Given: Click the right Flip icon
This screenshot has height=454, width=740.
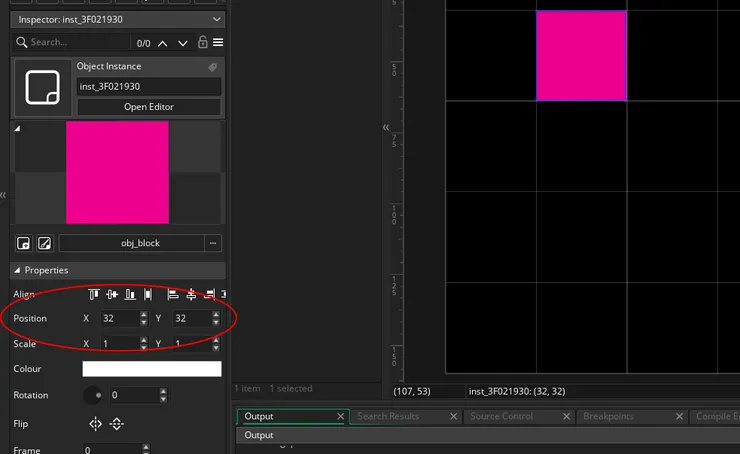Looking at the screenshot, I should pyautogui.click(x=117, y=424).
